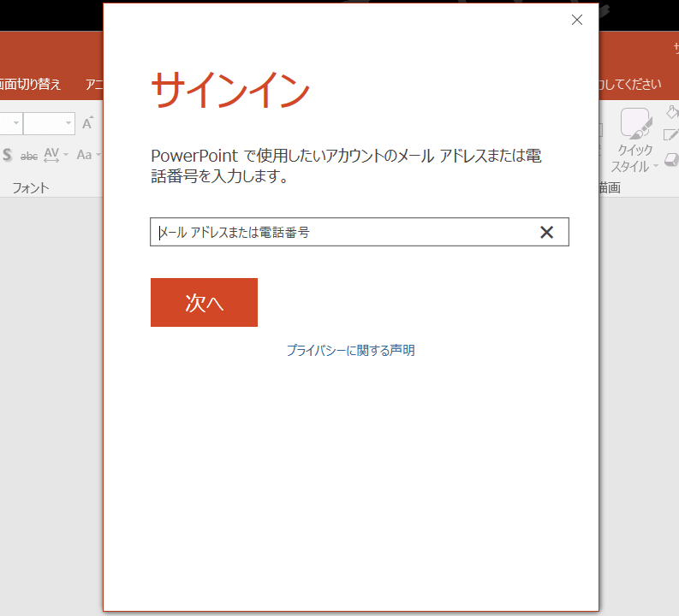
Task: Open the partially hidden アニメーション tab
Action: pos(94,84)
